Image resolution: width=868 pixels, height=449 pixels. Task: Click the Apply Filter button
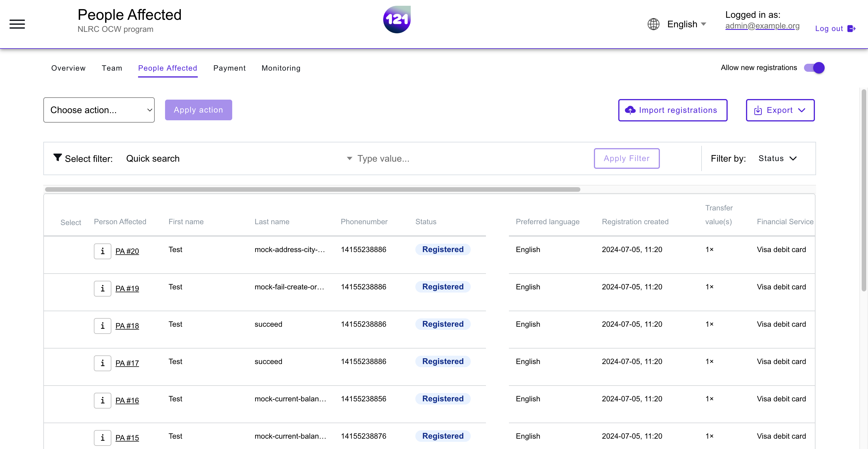pos(626,158)
